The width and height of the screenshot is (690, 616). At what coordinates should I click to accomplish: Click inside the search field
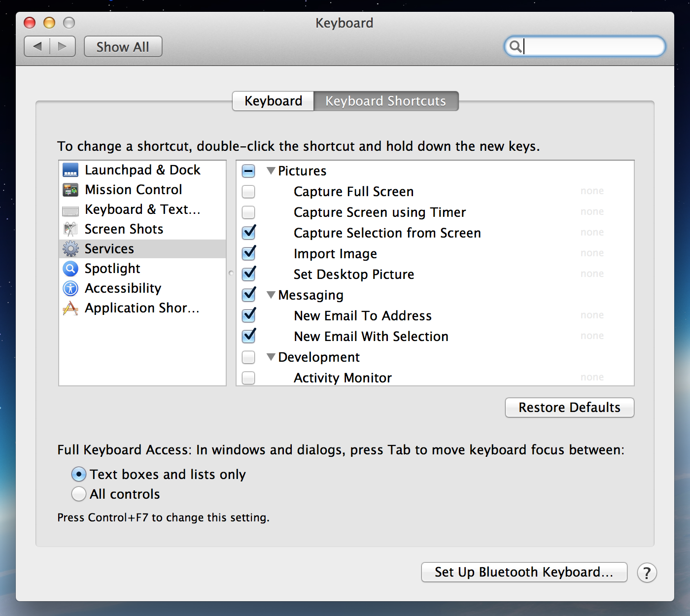pyautogui.click(x=585, y=47)
